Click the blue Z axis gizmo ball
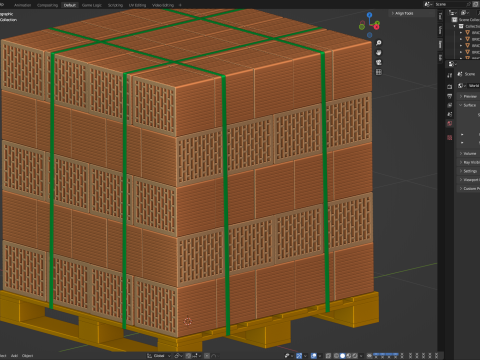 click(x=369, y=15)
